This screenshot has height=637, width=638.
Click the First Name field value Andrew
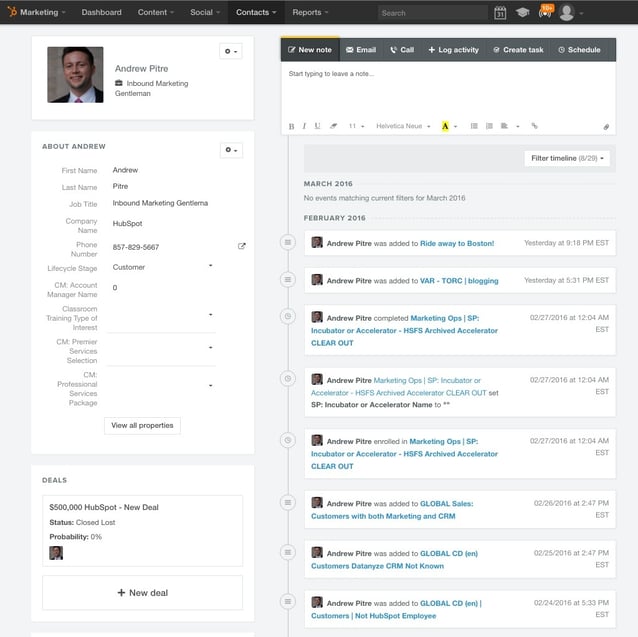click(125, 170)
